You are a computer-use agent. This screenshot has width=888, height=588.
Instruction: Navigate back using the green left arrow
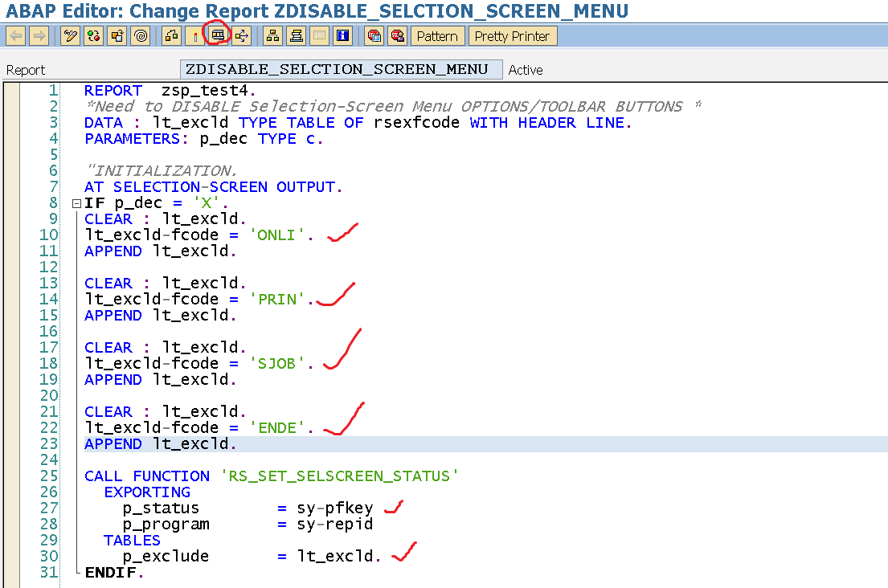point(14,35)
